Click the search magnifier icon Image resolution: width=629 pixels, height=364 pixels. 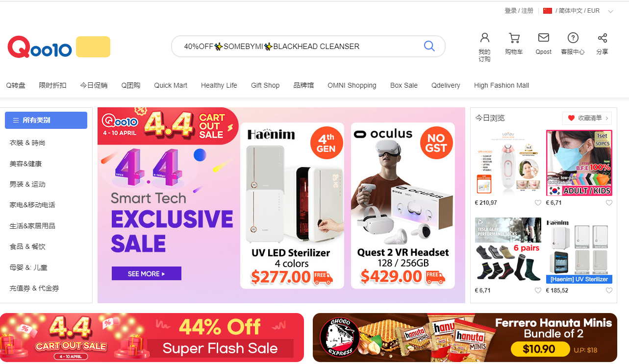(x=429, y=46)
